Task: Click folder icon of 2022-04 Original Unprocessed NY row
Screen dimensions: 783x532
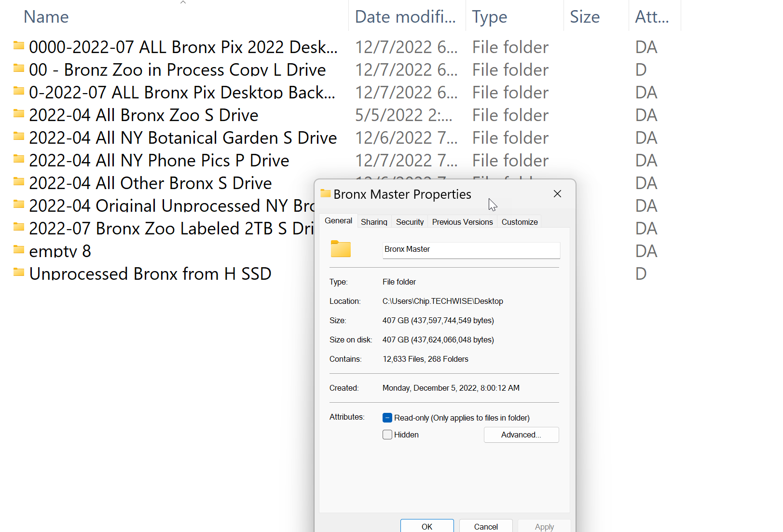Action: tap(19, 204)
